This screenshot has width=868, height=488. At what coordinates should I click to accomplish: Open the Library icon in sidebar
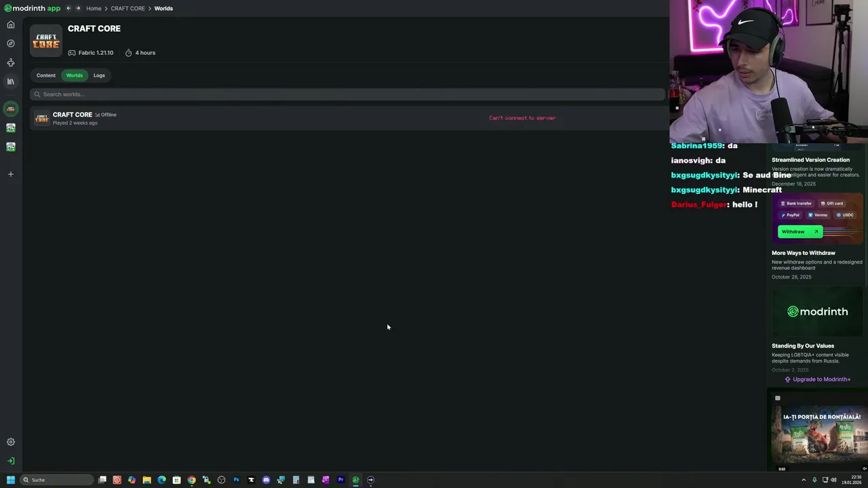coord(11,81)
